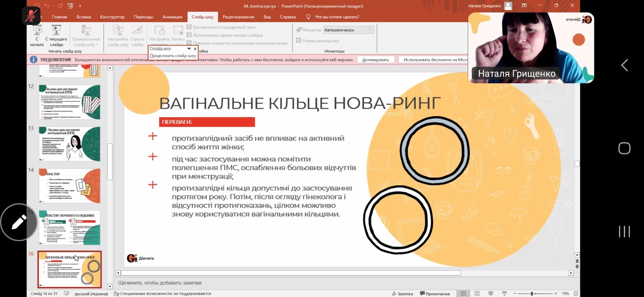The height and width of the screenshot is (297, 644).
Task: Open the Монитор 'Автоматически' dropdown
Action: pyautogui.click(x=372, y=30)
